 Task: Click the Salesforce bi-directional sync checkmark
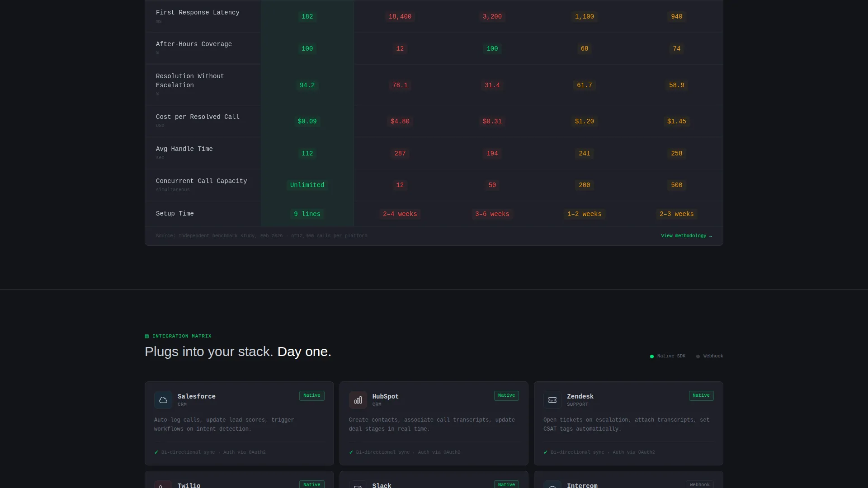156,452
